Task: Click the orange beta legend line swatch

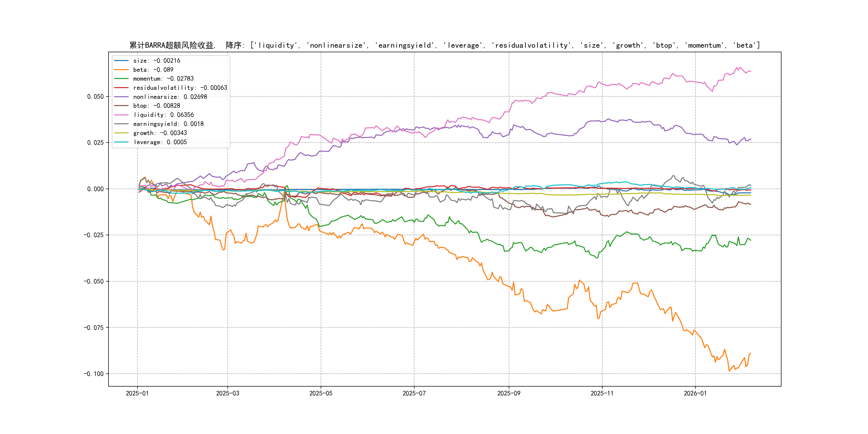Action: click(x=121, y=70)
